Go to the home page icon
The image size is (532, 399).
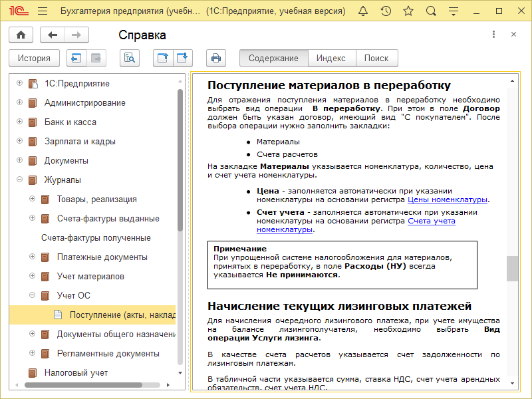[21, 35]
